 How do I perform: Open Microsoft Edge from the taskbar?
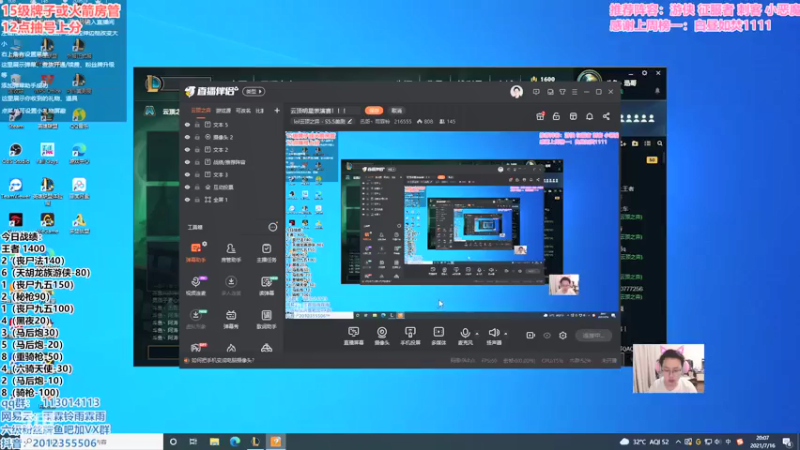[x=235, y=441]
